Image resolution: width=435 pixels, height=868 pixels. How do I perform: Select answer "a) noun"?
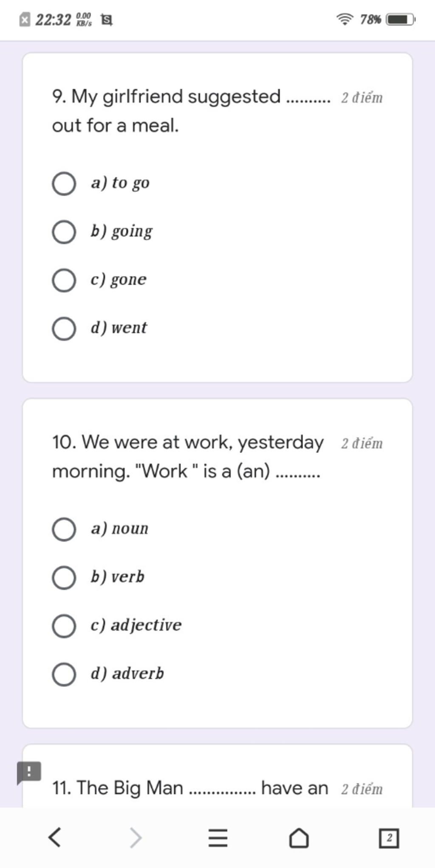pyautogui.click(x=64, y=529)
